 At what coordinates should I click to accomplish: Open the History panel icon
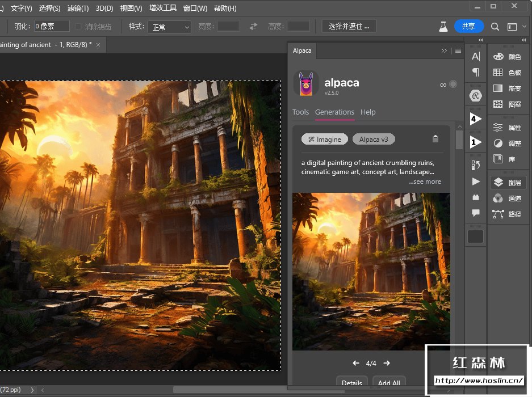tap(476, 165)
